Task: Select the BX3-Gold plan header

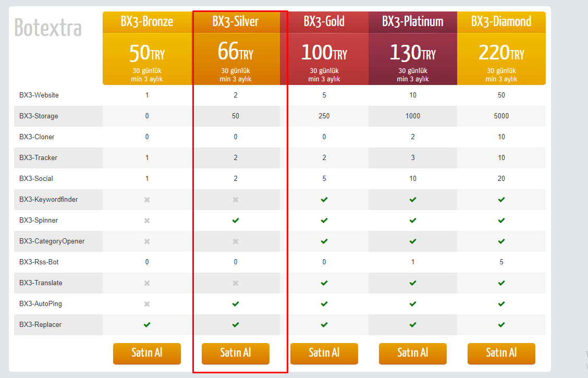Action: [x=324, y=22]
